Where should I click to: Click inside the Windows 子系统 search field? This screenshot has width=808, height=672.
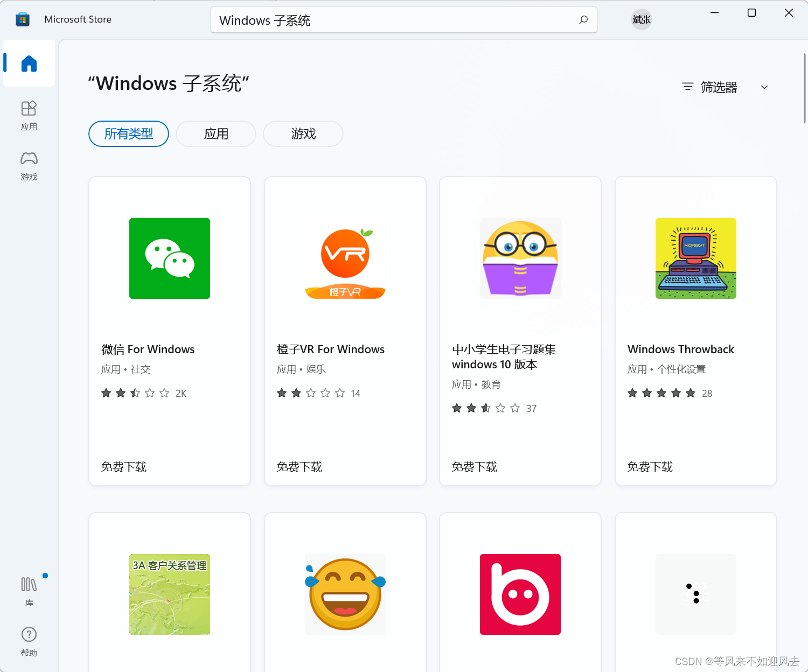click(377, 20)
